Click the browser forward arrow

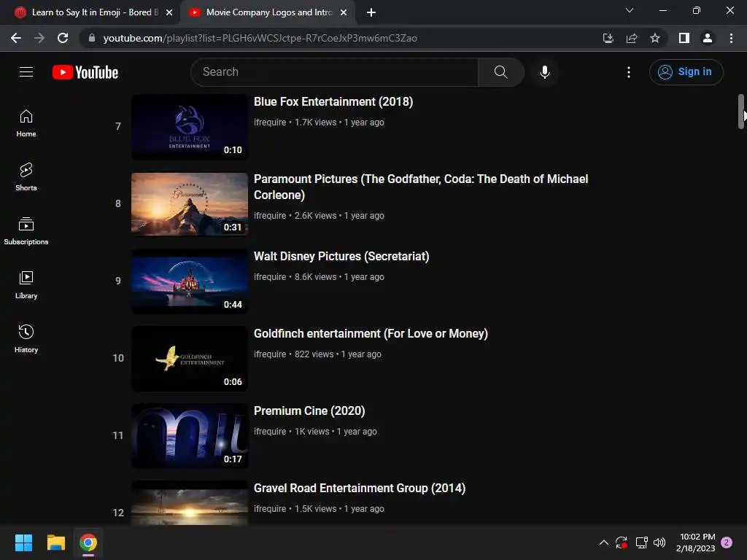(x=39, y=38)
